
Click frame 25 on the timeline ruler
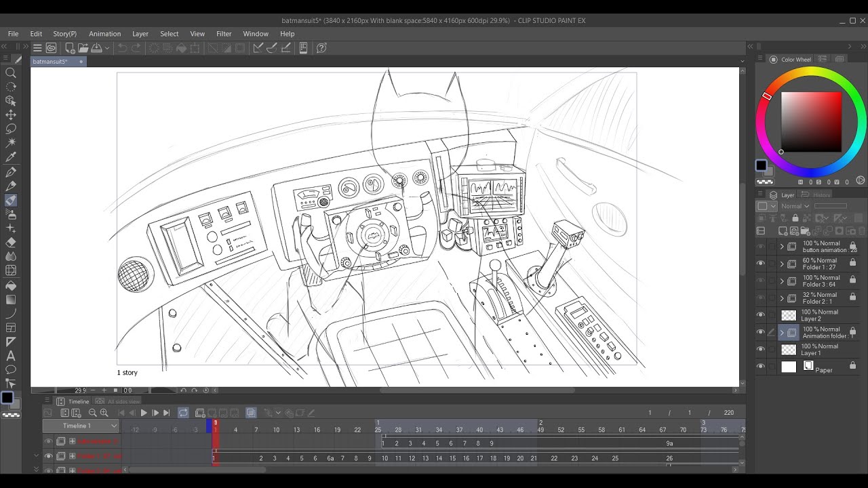(x=378, y=430)
